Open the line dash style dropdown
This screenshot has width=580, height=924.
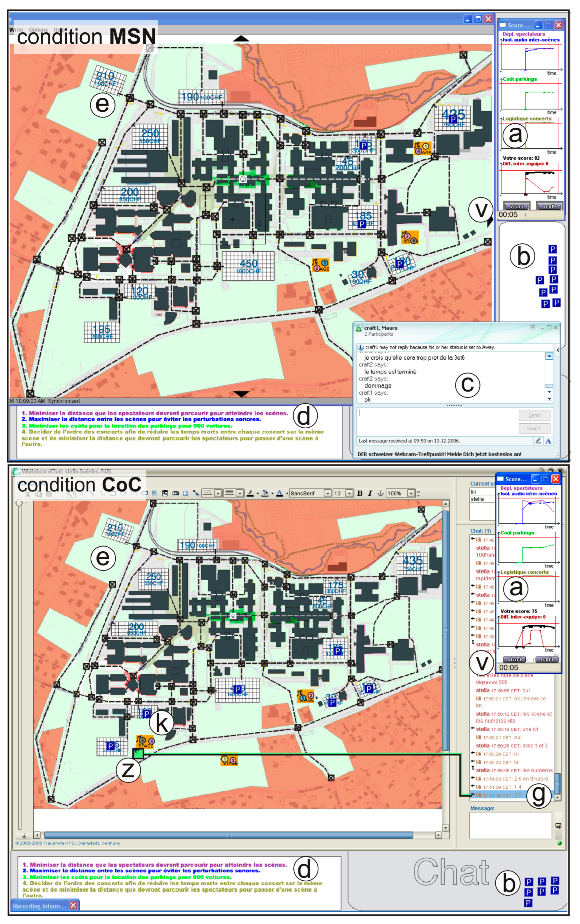click(217, 493)
